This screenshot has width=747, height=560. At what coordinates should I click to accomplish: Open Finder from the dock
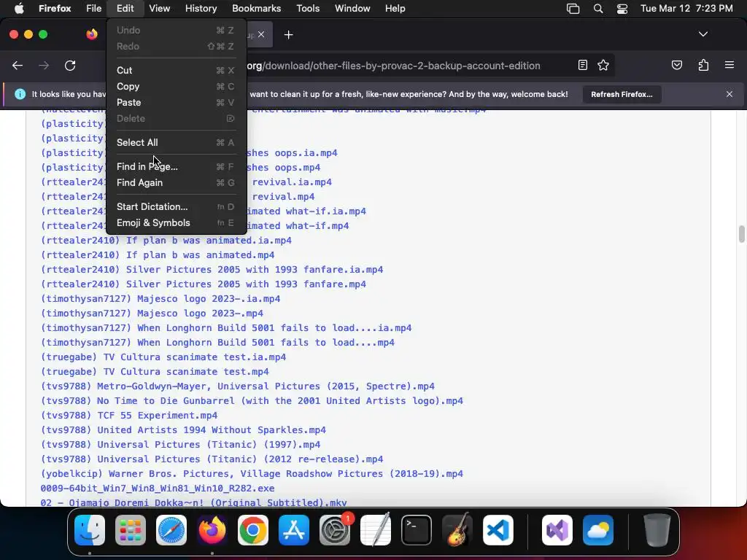point(90,530)
